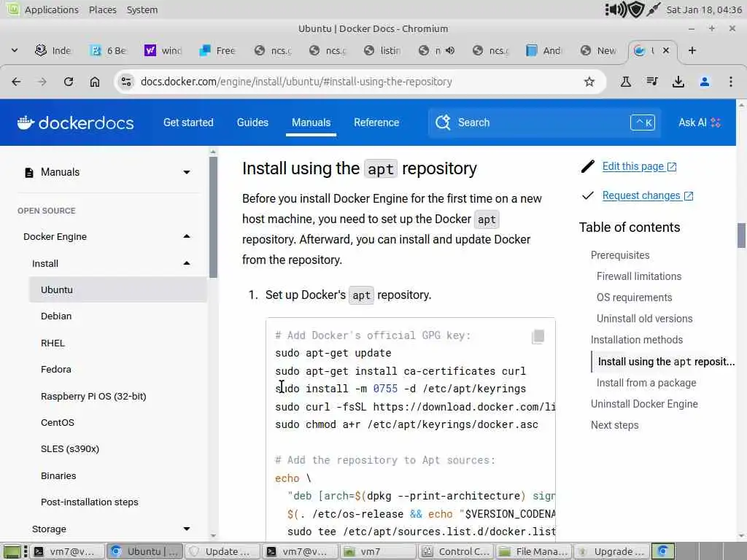This screenshot has width=747, height=560.
Task: Switch to the Yahoo 'wind' tab
Action: pos(163,50)
